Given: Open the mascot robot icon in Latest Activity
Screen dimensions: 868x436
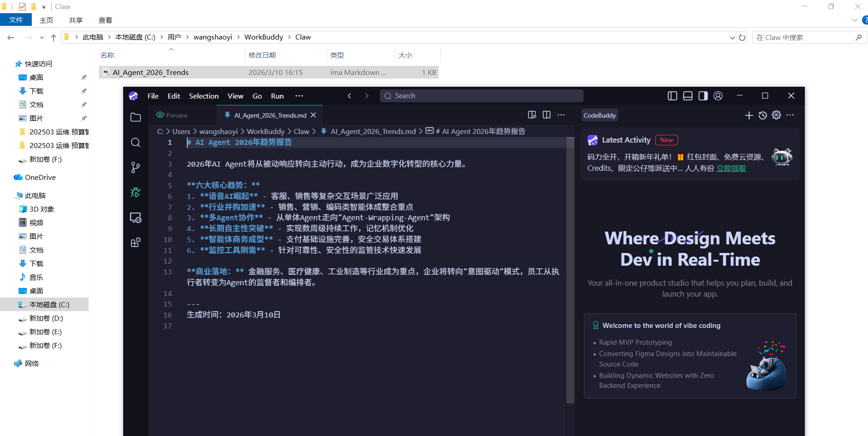Looking at the screenshot, I should click(x=782, y=157).
